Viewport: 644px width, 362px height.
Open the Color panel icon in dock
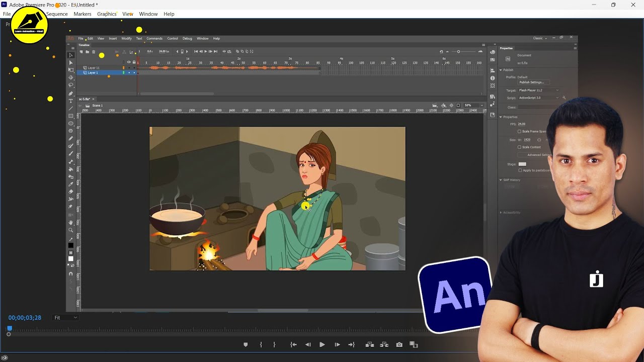pyautogui.click(x=493, y=52)
